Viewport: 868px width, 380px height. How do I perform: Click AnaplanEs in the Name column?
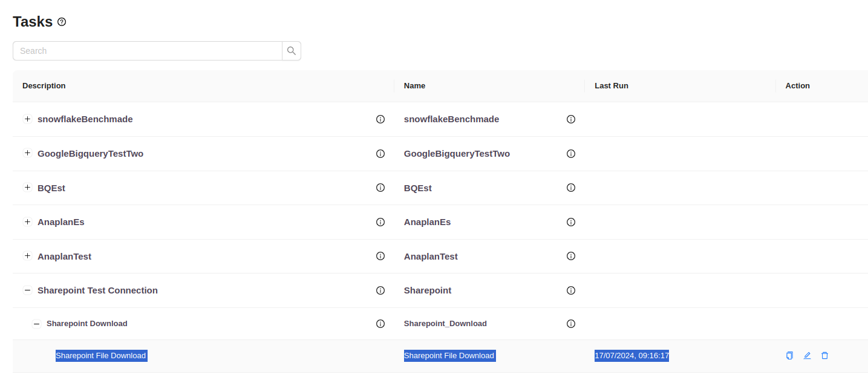pos(428,222)
